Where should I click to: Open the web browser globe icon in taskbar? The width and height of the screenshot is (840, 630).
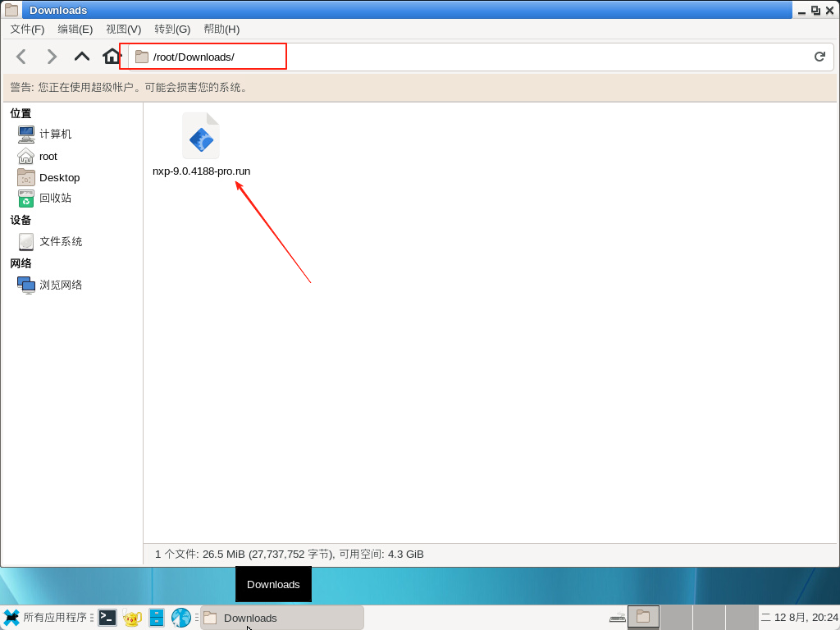[181, 618]
